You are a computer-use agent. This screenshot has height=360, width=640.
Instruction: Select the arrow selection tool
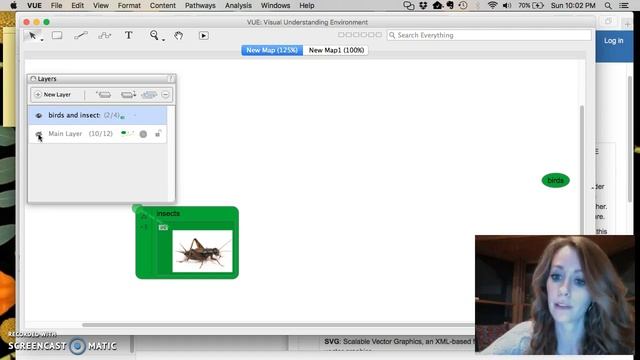click(32, 36)
